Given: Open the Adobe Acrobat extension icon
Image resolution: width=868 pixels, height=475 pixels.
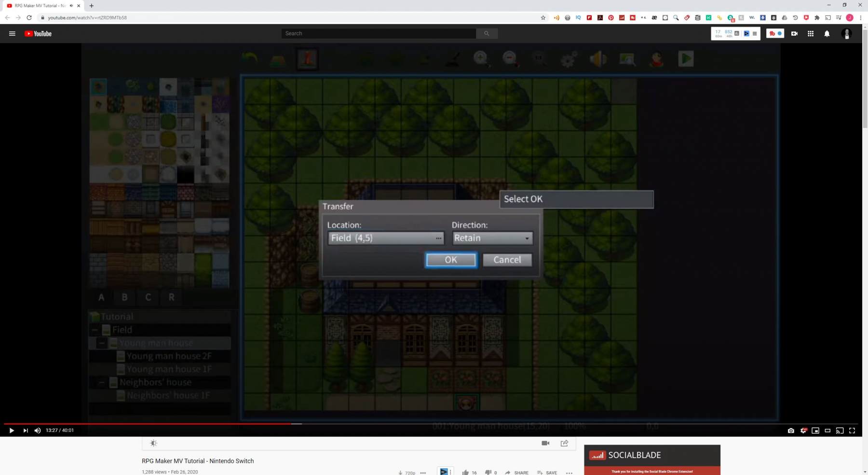Looking at the screenshot, I should coord(600,18).
